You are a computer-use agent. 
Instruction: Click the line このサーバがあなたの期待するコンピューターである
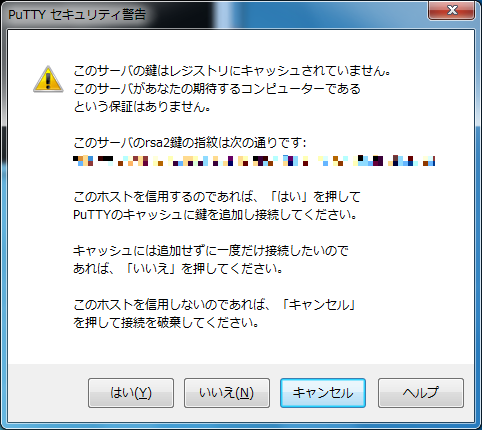(x=217, y=89)
